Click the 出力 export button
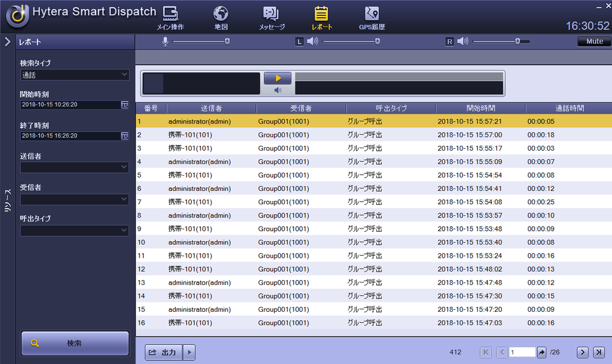The height and width of the screenshot is (364, 612). (164, 353)
